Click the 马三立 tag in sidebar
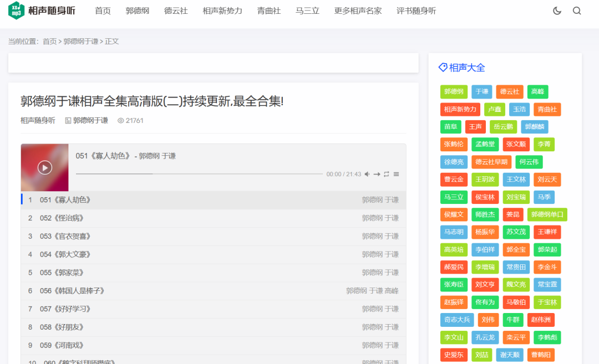The height and width of the screenshot is (364, 599). pyautogui.click(x=454, y=197)
